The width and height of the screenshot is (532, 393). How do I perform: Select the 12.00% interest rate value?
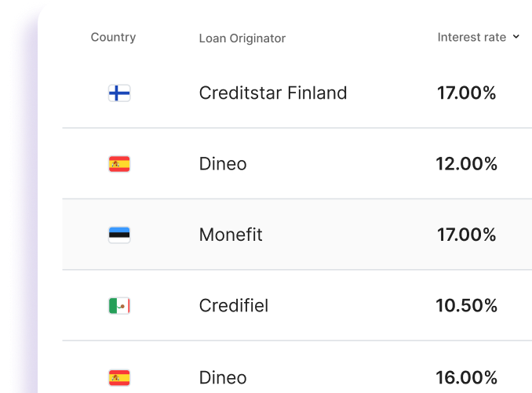(467, 164)
